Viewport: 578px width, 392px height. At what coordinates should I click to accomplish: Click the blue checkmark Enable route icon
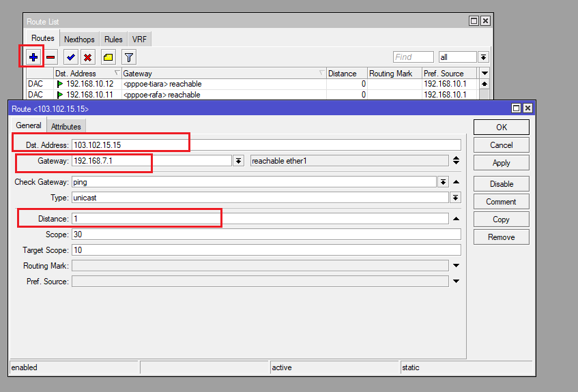point(70,57)
